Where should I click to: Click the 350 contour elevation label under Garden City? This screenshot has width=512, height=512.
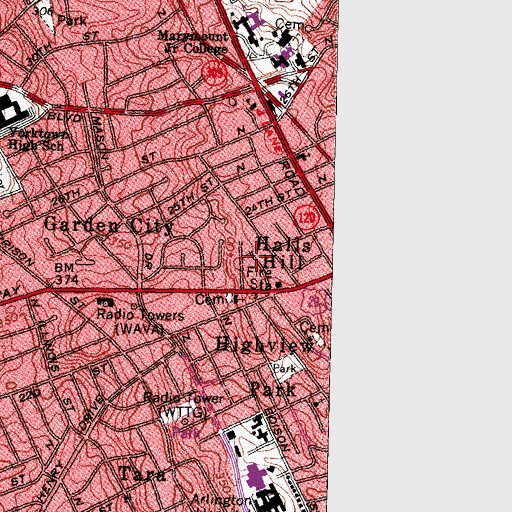point(121,244)
